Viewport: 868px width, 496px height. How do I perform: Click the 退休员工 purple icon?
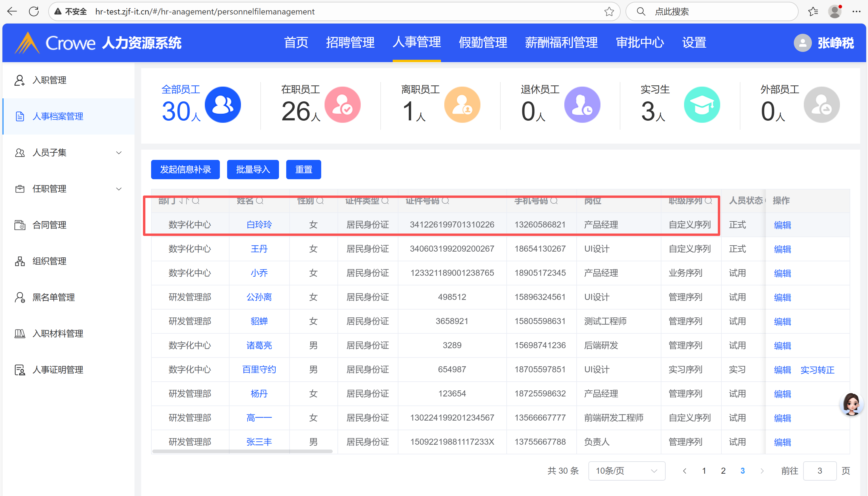582,105
